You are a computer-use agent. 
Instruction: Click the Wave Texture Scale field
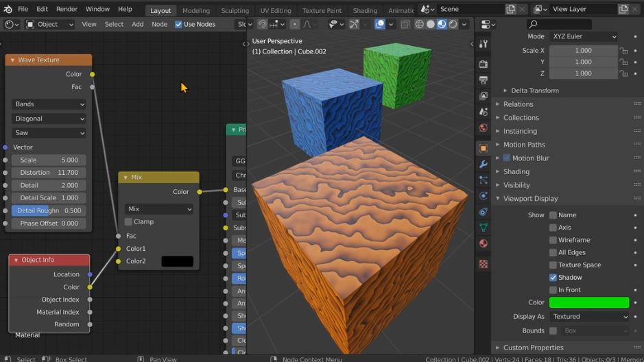click(49, 160)
